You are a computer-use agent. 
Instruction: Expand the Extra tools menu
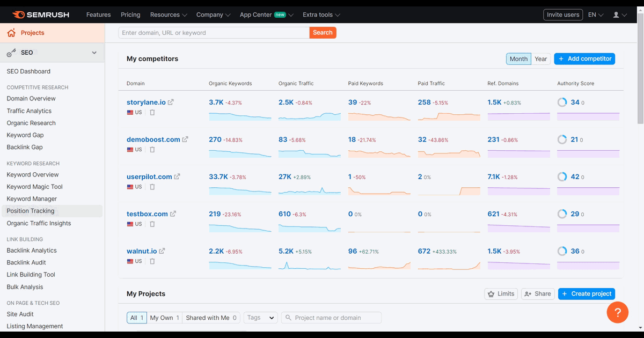pos(321,15)
